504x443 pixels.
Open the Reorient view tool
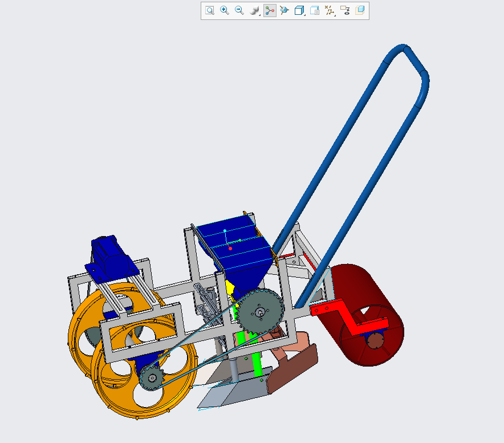point(284,10)
